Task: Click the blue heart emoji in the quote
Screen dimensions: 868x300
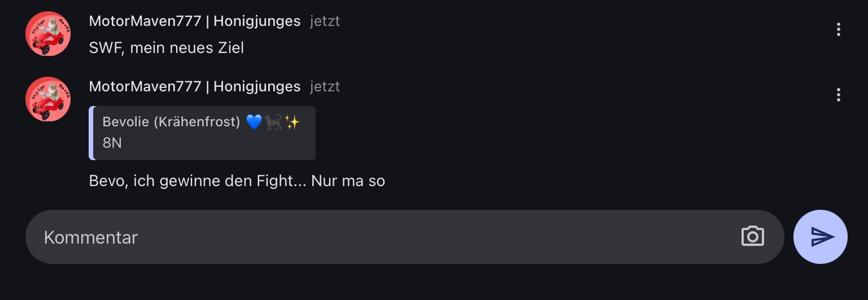Action: (254, 122)
